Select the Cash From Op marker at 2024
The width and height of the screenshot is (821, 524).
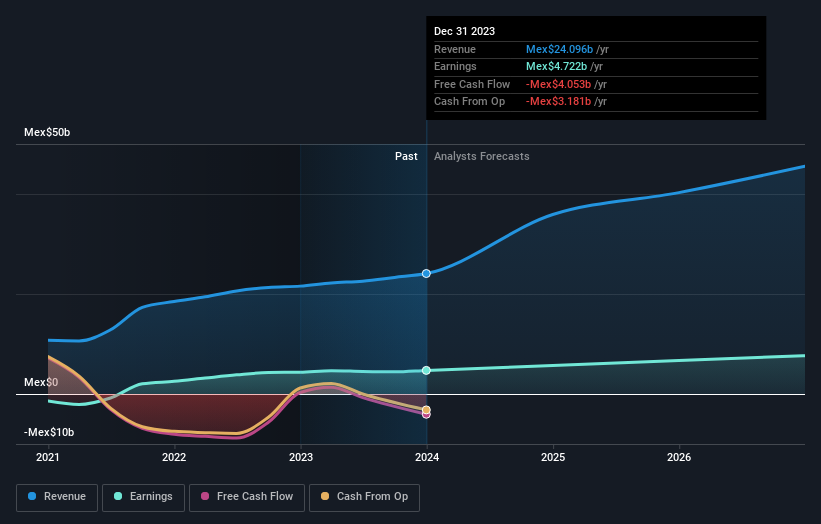pos(426,410)
